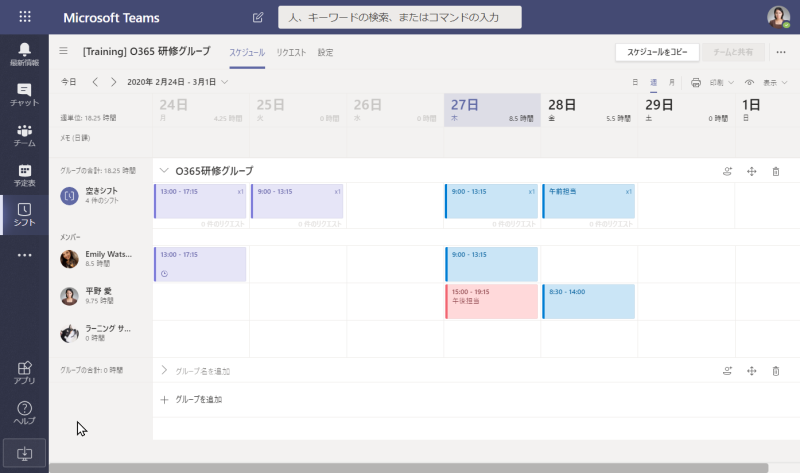Add member to O365研修グループ icon
Viewport: 800px width, 473px height.
(x=728, y=171)
